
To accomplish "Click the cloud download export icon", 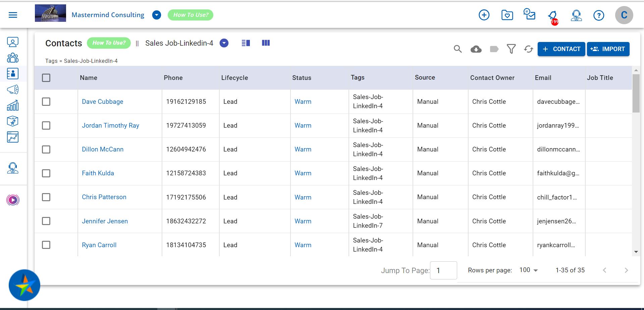I will (x=476, y=49).
